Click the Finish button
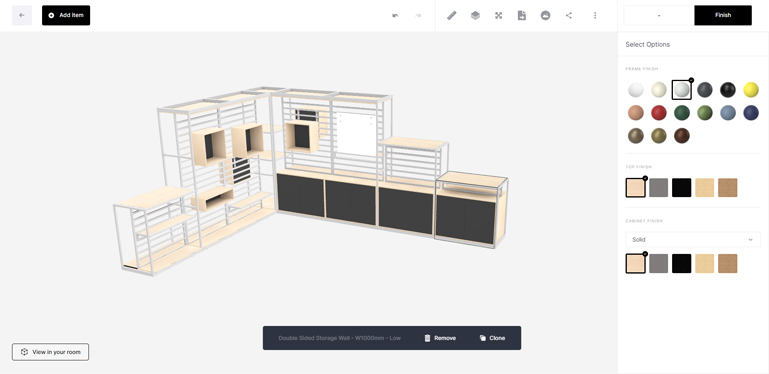Image resolution: width=769 pixels, height=374 pixels. (x=723, y=15)
